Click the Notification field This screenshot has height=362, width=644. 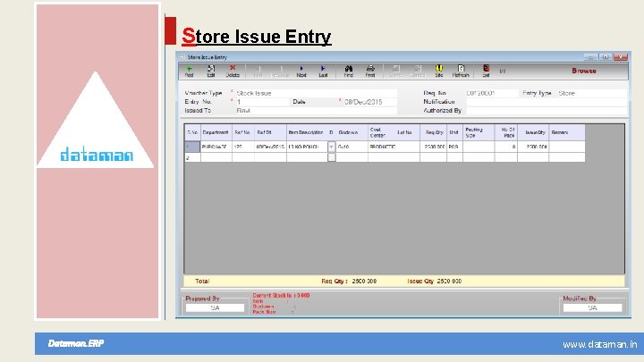(547, 102)
